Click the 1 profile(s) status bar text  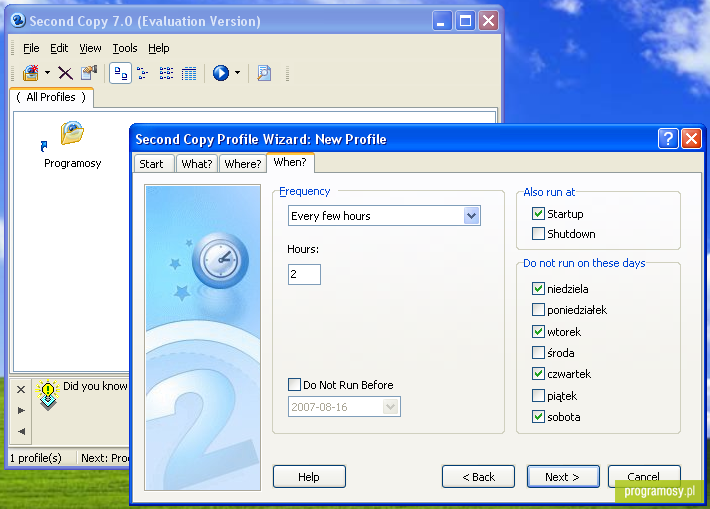click(36, 458)
